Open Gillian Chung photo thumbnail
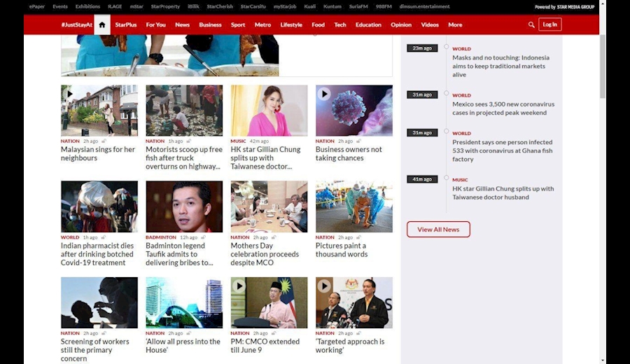Screen dimensions: 630x364 [x=269, y=111]
